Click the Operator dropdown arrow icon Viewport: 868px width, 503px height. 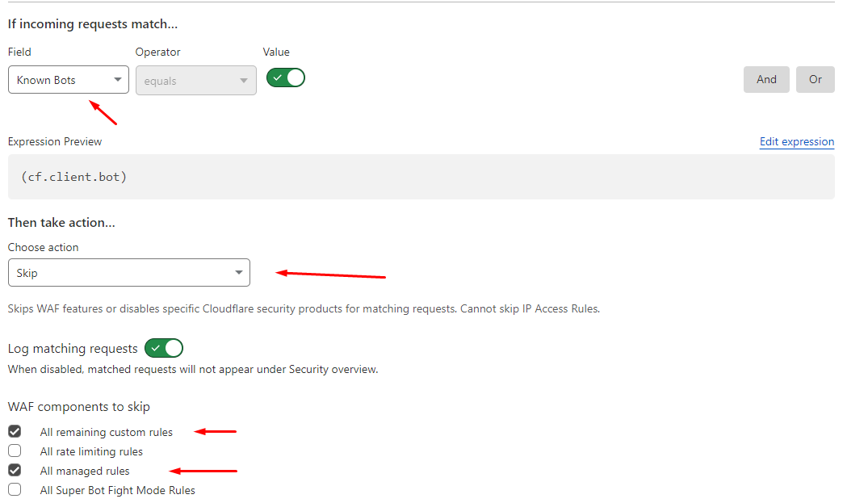coord(244,81)
